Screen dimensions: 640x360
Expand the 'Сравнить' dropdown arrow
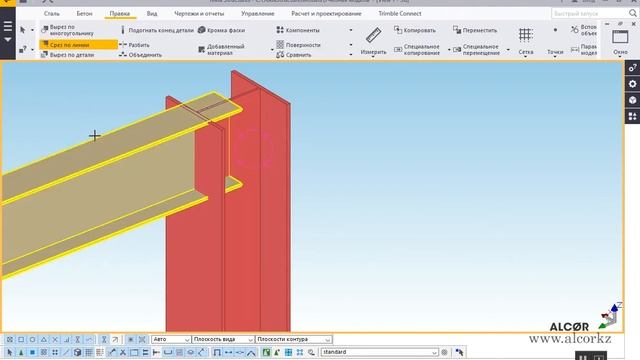(x=351, y=55)
